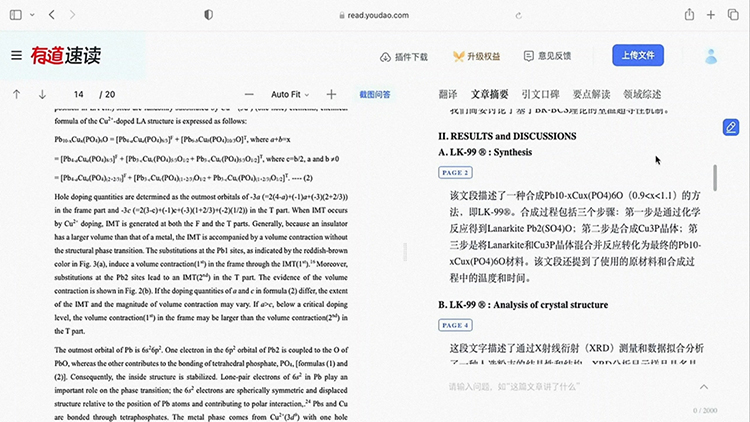
Task: Switch to the 翻译 tab
Action: click(x=448, y=94)
